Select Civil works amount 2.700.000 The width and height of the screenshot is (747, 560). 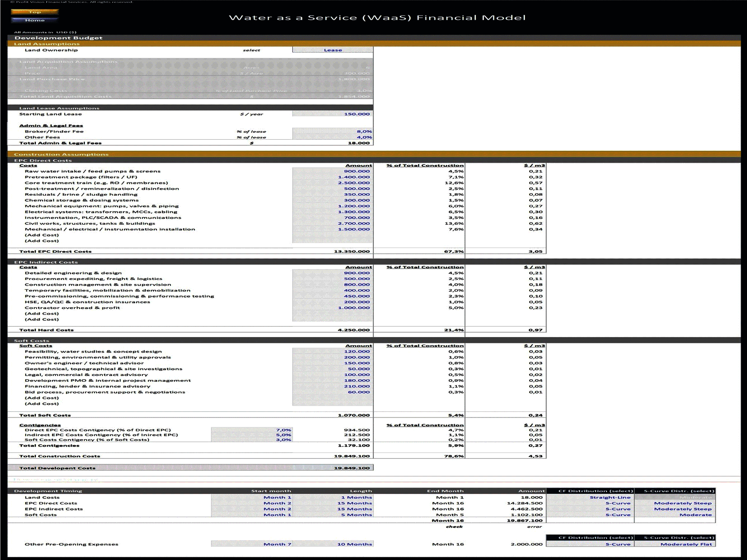pyautogui.click(x=333, y=223)
